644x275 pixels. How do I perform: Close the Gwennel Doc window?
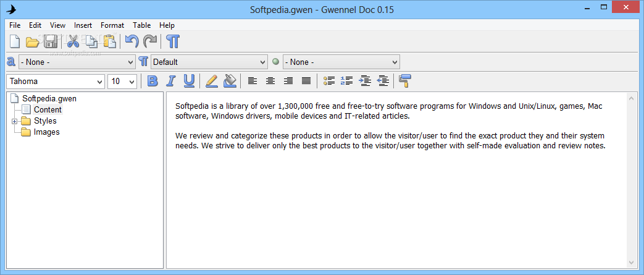(x=626, y=7)
